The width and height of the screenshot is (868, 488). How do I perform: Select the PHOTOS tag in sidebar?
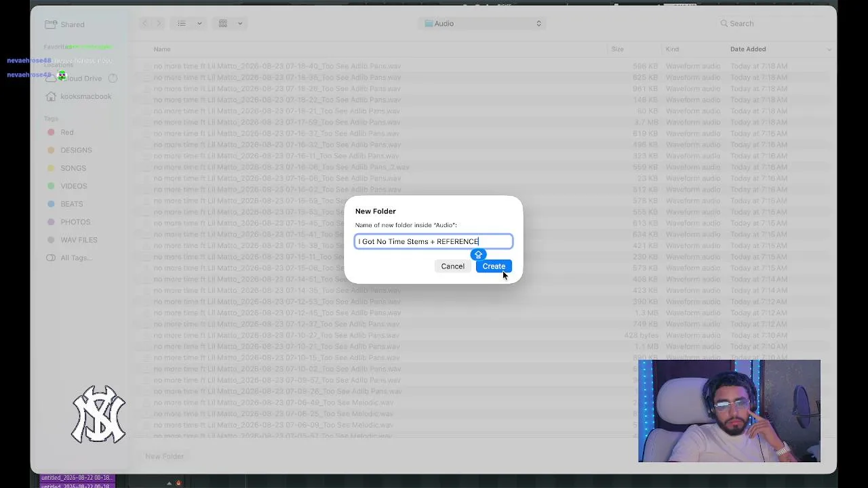coord(68,222)
